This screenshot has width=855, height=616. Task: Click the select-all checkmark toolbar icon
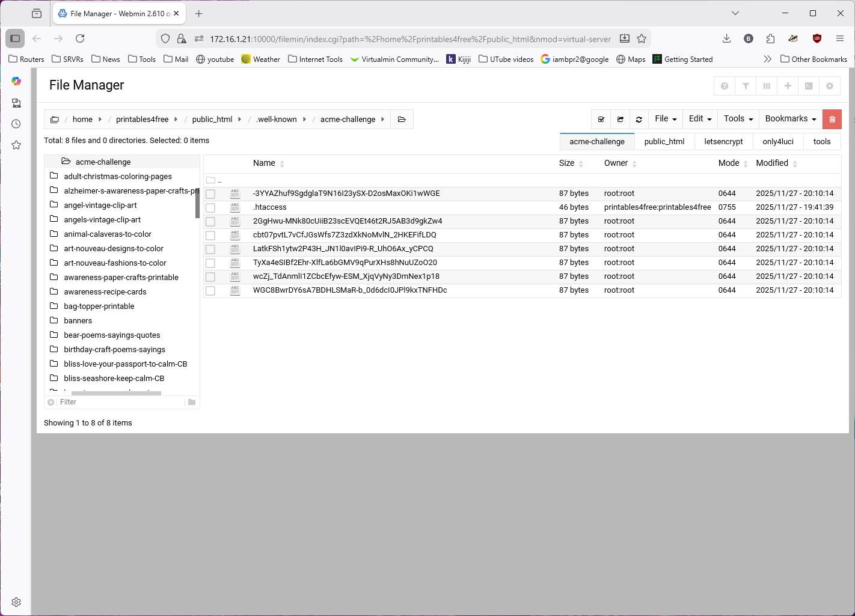[601, 119]
